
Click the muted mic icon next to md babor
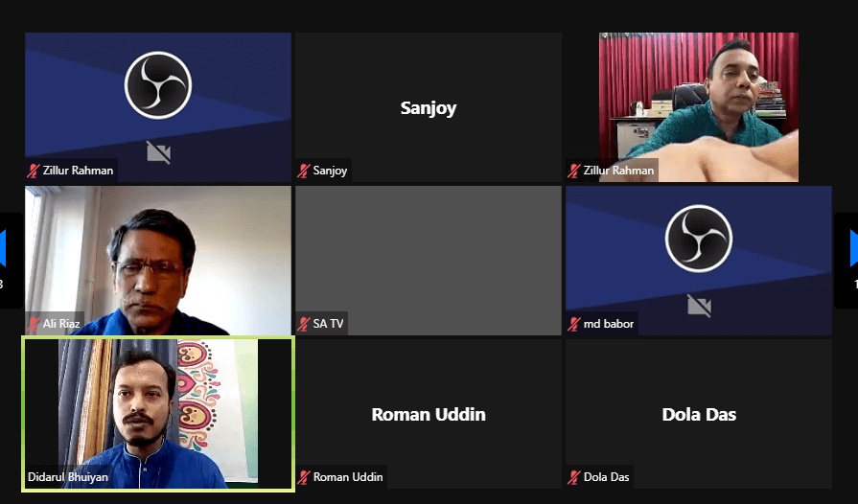[573, 324]
